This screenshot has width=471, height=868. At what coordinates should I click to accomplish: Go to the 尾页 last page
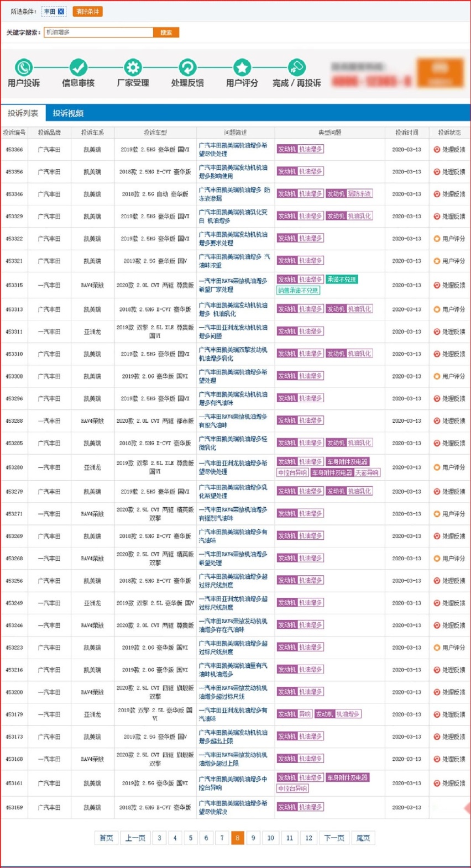pos(363,838)
